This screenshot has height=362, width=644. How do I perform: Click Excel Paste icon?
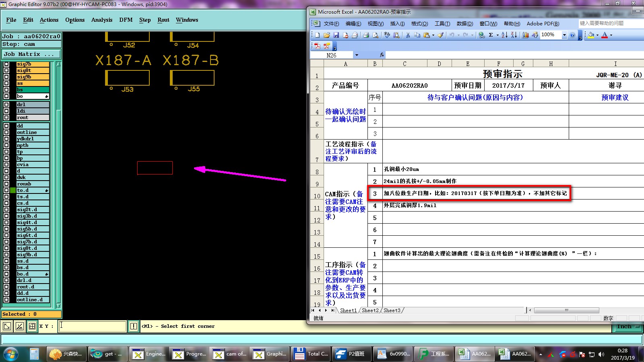pos(426,35)
